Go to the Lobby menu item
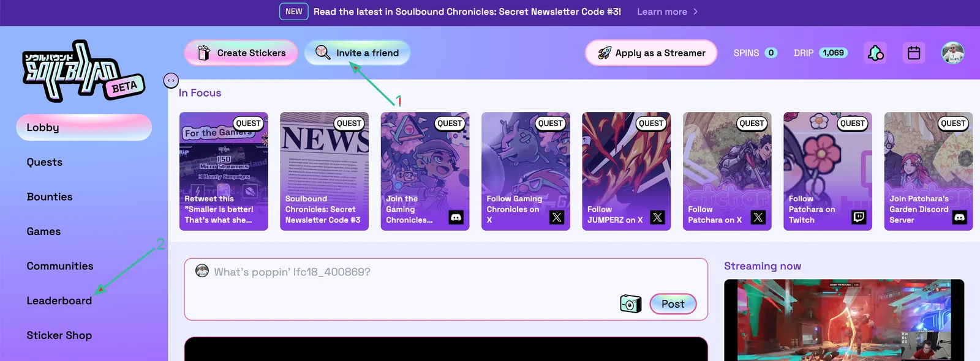Screen dimensions: 980x361 coord(84,127)
